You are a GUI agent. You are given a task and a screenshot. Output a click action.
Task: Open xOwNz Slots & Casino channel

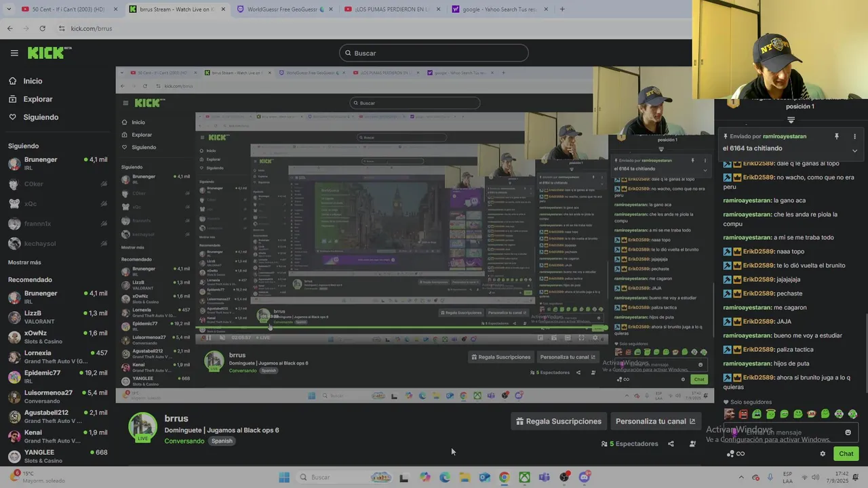click(58, 337)
